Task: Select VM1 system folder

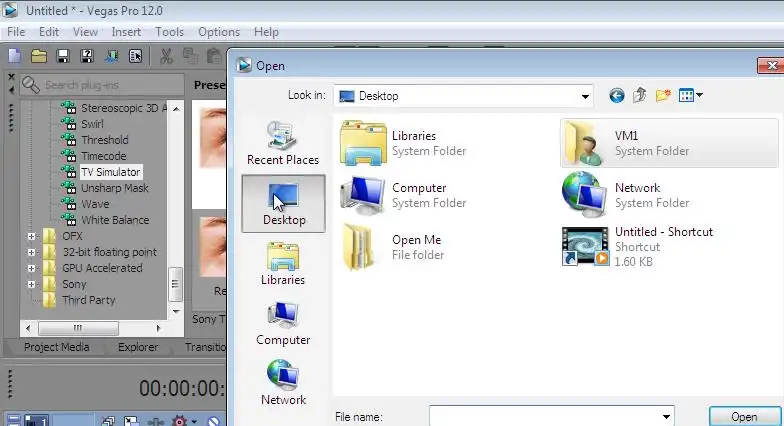Action: coord(669,143)
